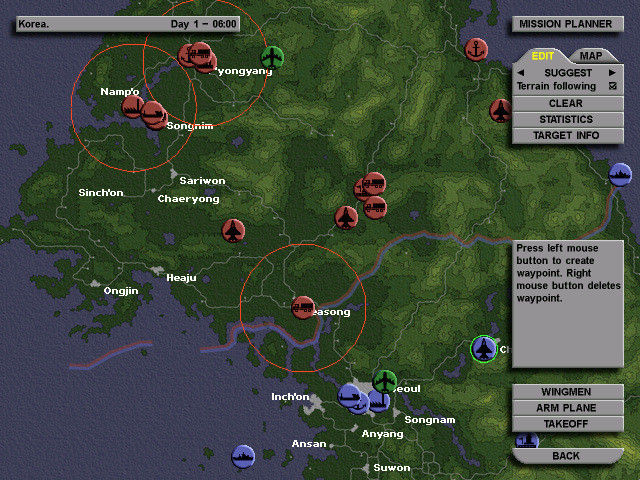This screenshot has height=480, width=640.
Task: Click the Songnam city label
Action: click(x=430, y=420)
